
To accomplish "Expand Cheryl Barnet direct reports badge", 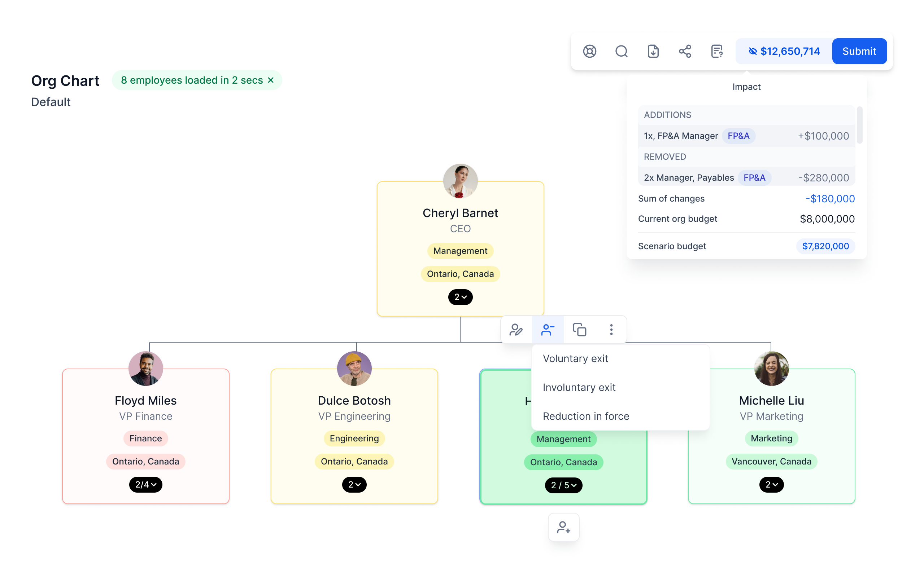I will 460,297.
